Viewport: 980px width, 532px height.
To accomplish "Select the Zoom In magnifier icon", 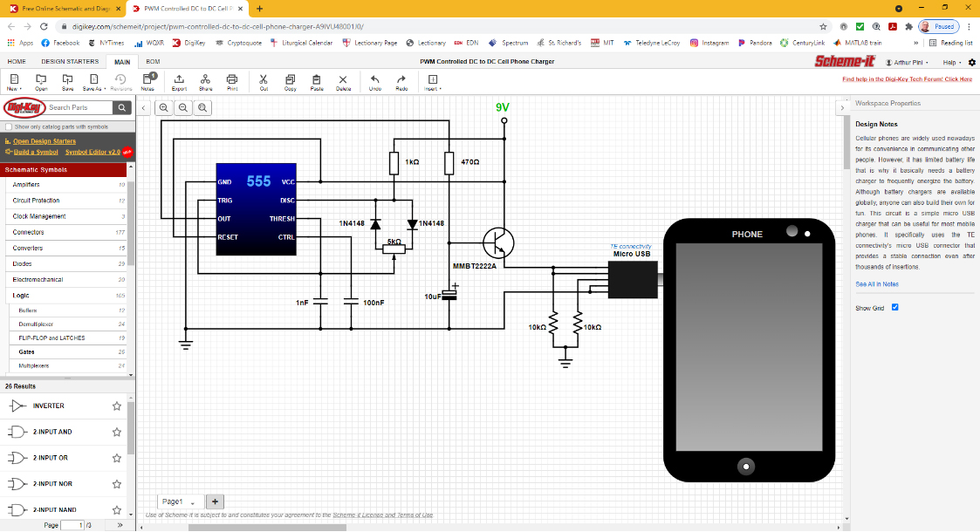I will (164, 107).
